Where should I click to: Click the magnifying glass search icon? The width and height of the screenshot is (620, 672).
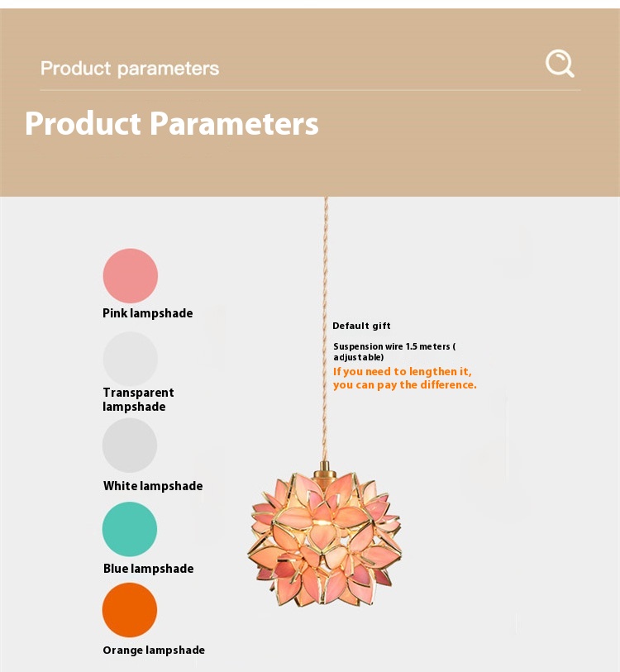560,64
